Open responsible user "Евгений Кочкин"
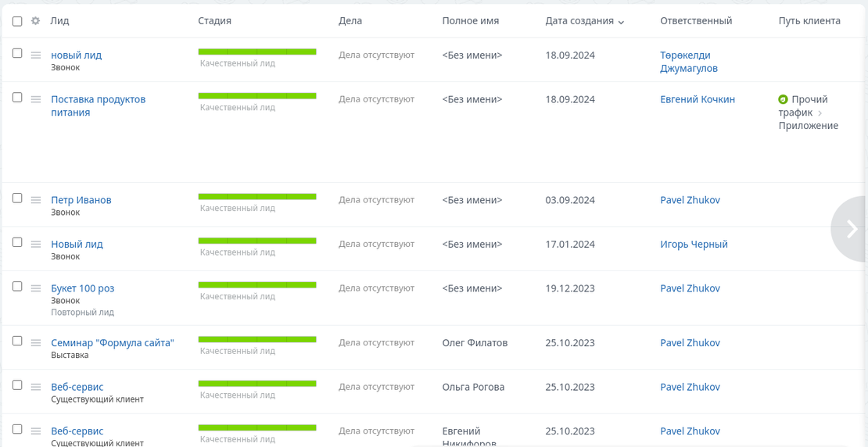 click(697, 99)
